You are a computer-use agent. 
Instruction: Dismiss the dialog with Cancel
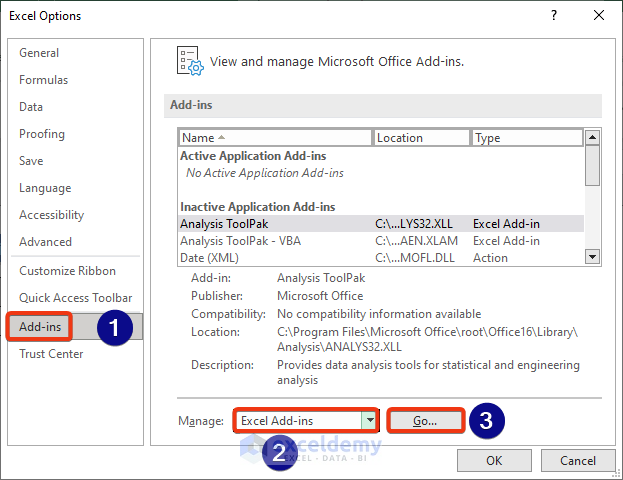(x=578, y=461)
